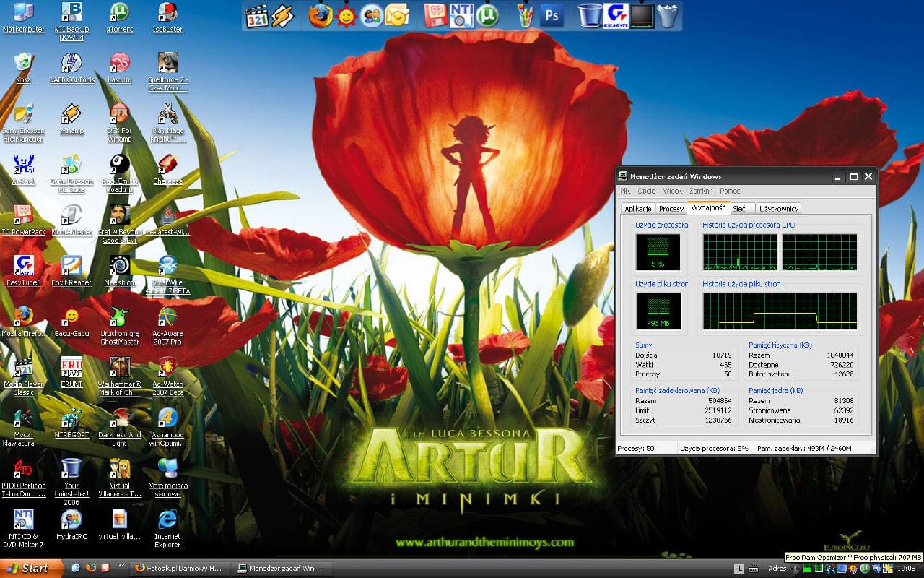Open Mozilla Firefox desktop icon

[23, 322]
